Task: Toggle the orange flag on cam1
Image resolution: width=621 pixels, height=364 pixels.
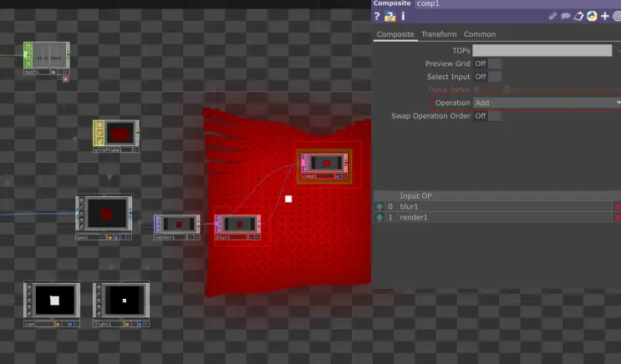Action: 58,324
